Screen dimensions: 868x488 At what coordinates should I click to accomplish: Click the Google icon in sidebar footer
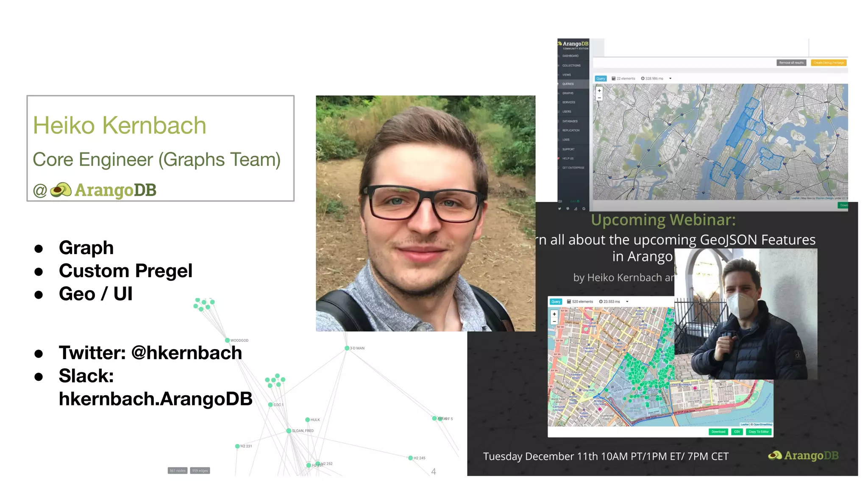point(584,208)
